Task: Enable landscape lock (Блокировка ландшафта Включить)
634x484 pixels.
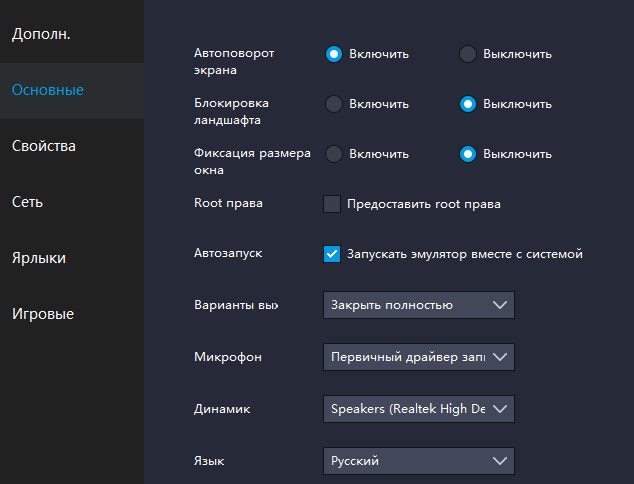Action: [x=334, y=104]
